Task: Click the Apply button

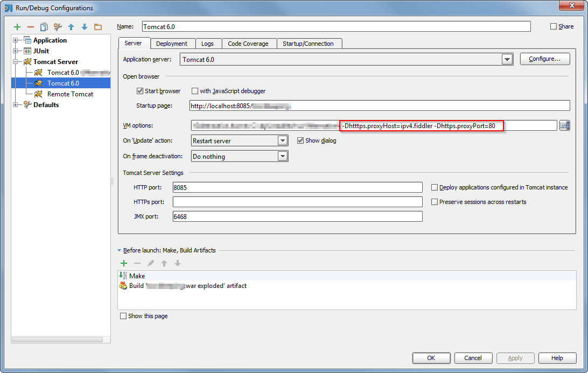Action: tap(515, 357)
